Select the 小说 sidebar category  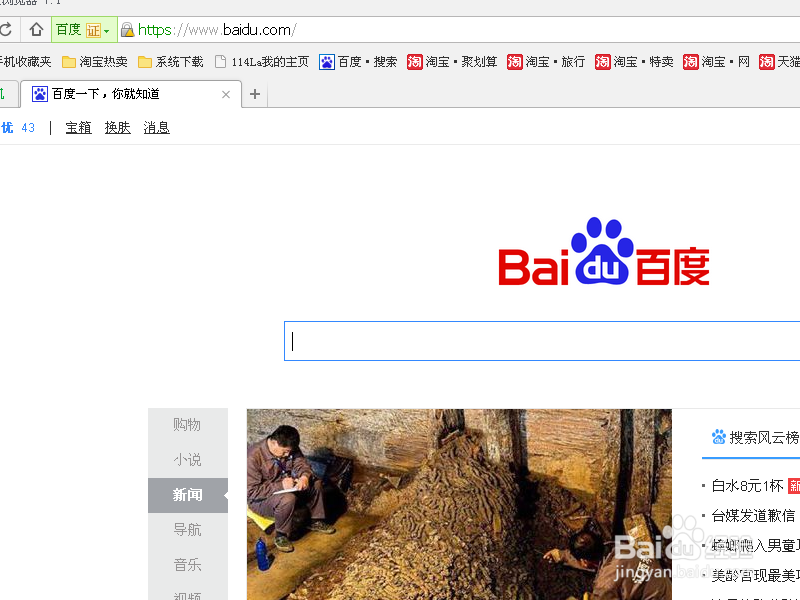187,460
